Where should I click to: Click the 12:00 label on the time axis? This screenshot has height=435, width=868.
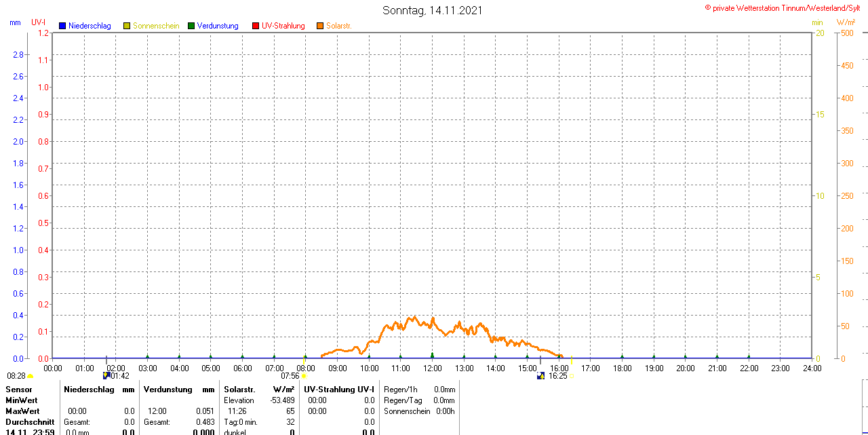coord(433,368)
